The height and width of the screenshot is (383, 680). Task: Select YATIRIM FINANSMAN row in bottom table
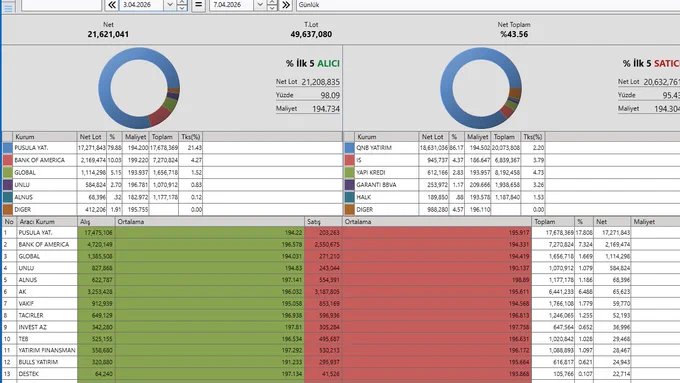click(x=341, y=350)
